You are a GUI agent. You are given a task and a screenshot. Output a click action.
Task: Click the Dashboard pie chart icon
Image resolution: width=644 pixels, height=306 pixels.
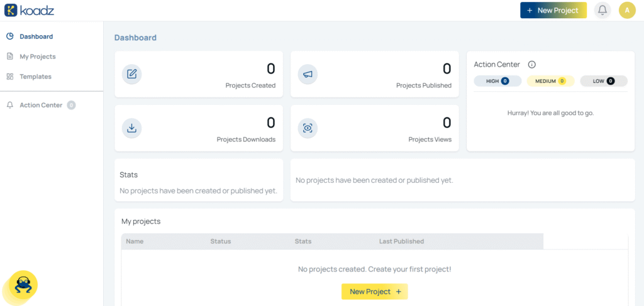click(10, 36)
